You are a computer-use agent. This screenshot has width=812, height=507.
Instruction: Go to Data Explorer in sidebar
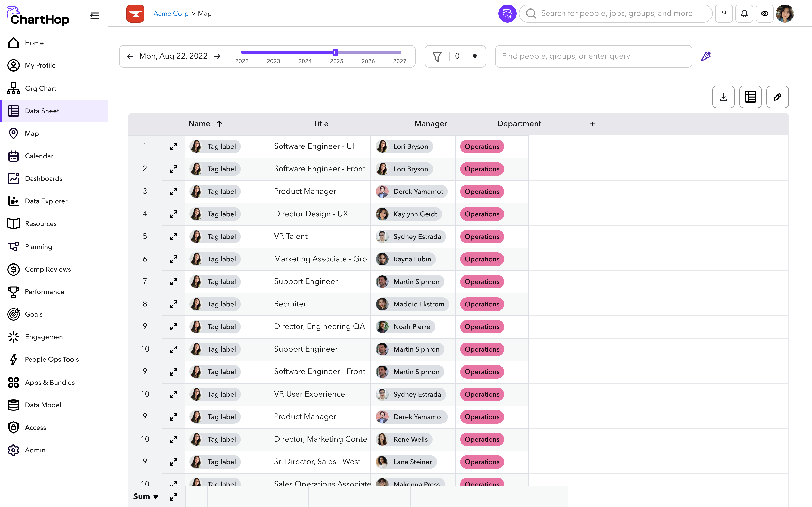click(46, 201)
